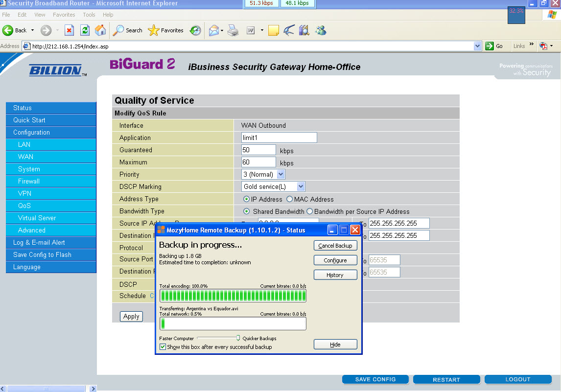Choose the Shared Bandwidth option

click(246, 211)
